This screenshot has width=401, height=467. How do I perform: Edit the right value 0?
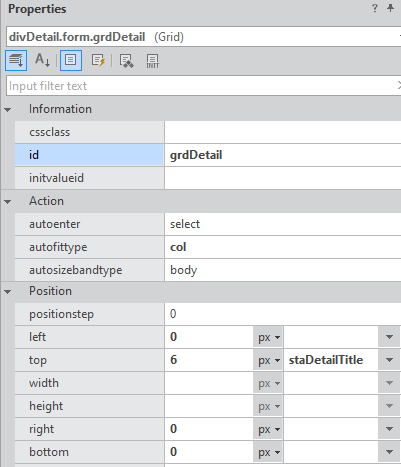tap(209, 429)
